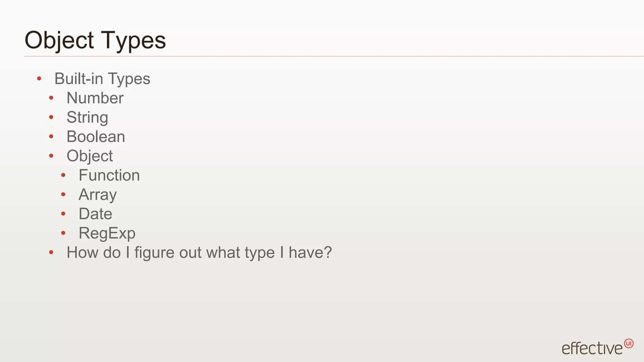
Task: Click the red bullet beside Function
Action: click(63, 175)
